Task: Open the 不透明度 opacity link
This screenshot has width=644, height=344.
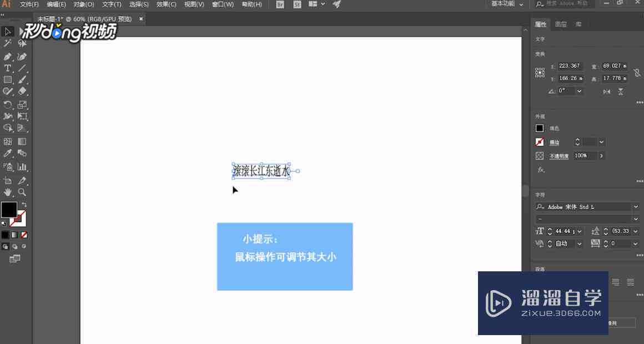Action: pos(559,156)
